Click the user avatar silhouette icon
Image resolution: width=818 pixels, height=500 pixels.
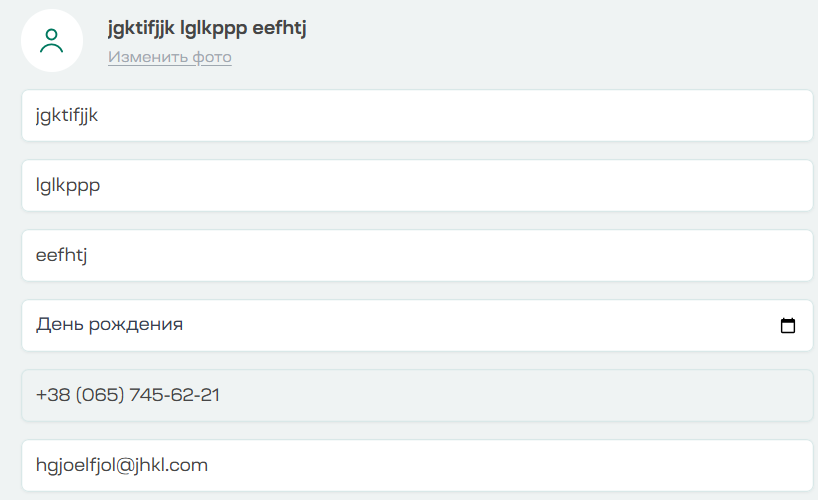tap(52, 41)
